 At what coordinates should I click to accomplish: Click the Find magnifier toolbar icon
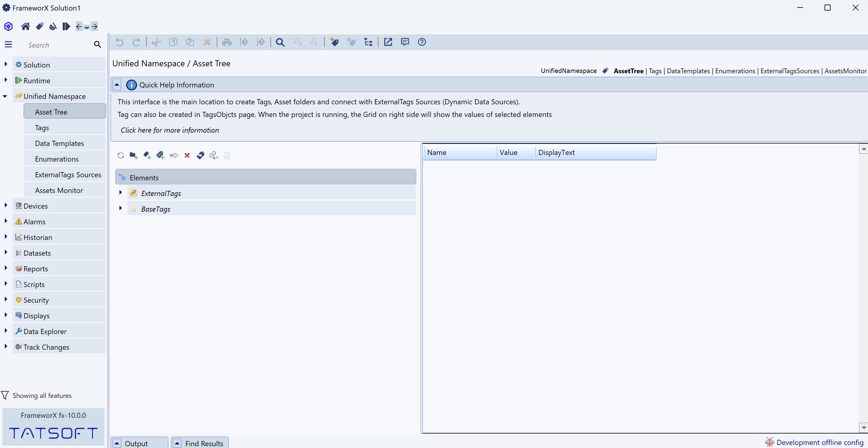click(280, 42)
